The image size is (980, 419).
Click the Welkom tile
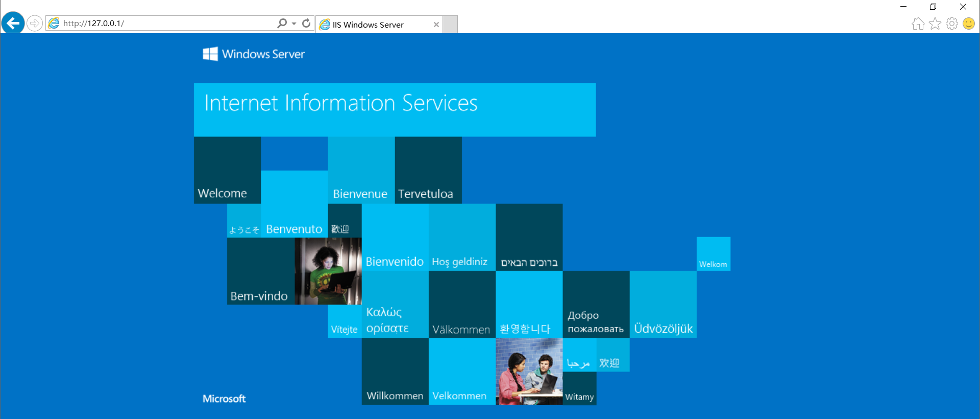click(714, 254)
